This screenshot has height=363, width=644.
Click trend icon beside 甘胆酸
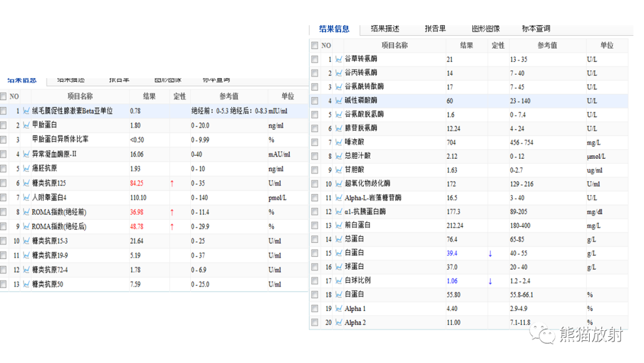(339, 170)
